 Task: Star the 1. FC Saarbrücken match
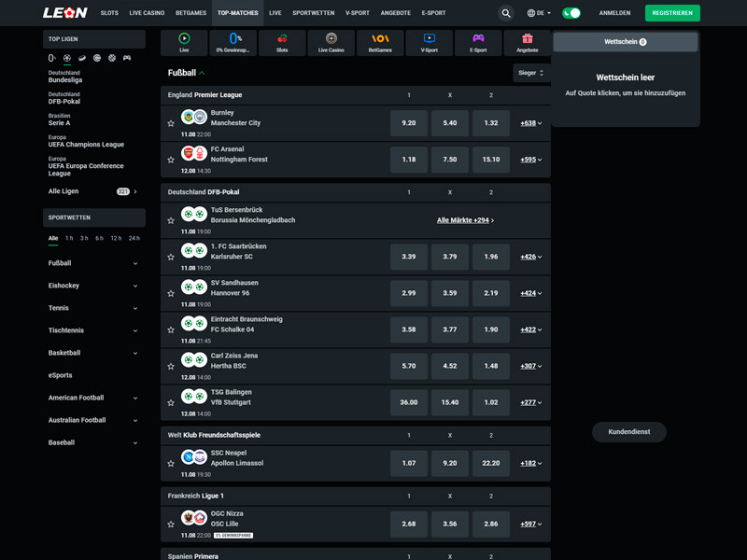tap(171, 258)
